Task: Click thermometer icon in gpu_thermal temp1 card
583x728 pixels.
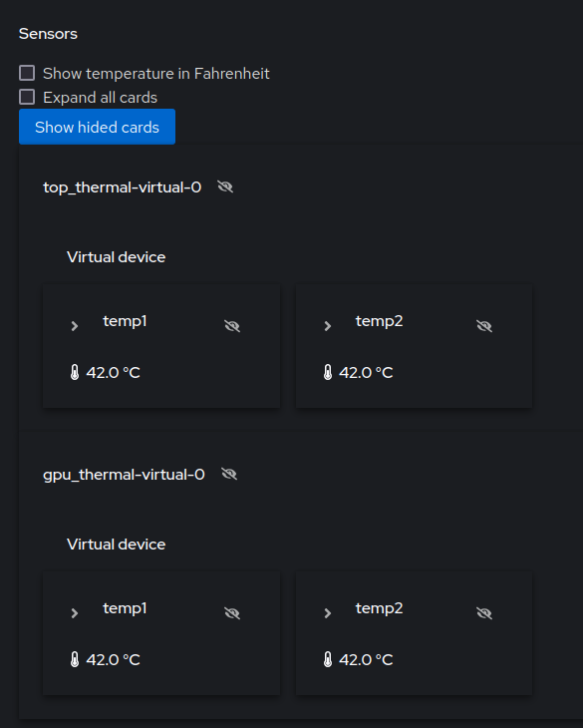Action: pyautogui.click(x=75, y=659)
